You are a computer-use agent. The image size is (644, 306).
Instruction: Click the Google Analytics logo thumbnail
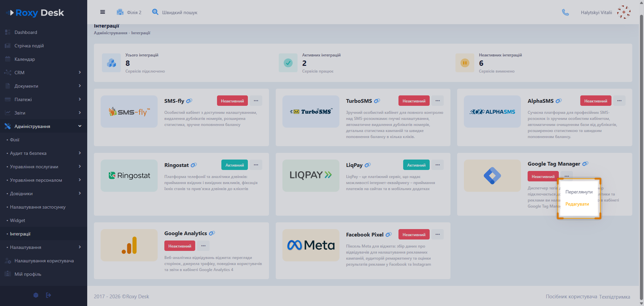click(129, 245)
